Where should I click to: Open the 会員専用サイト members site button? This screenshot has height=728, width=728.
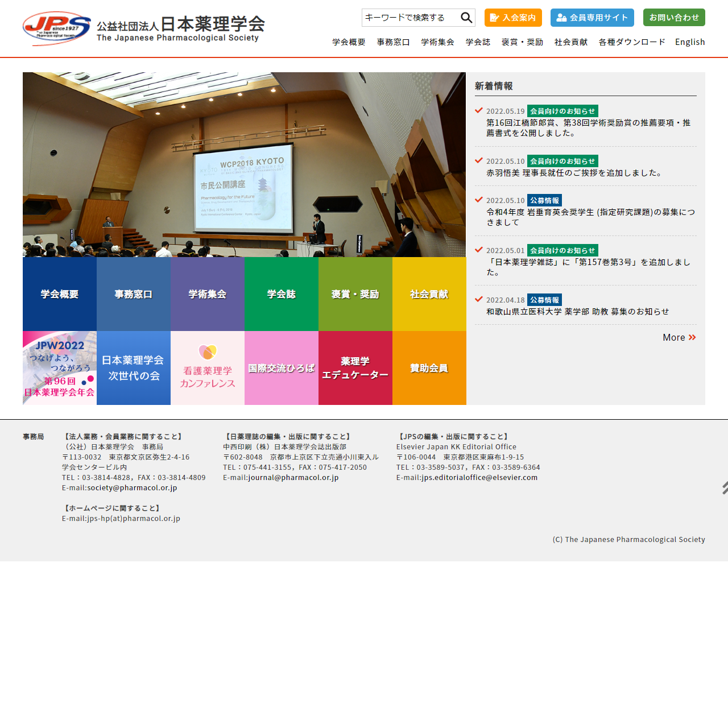point(592,18)
